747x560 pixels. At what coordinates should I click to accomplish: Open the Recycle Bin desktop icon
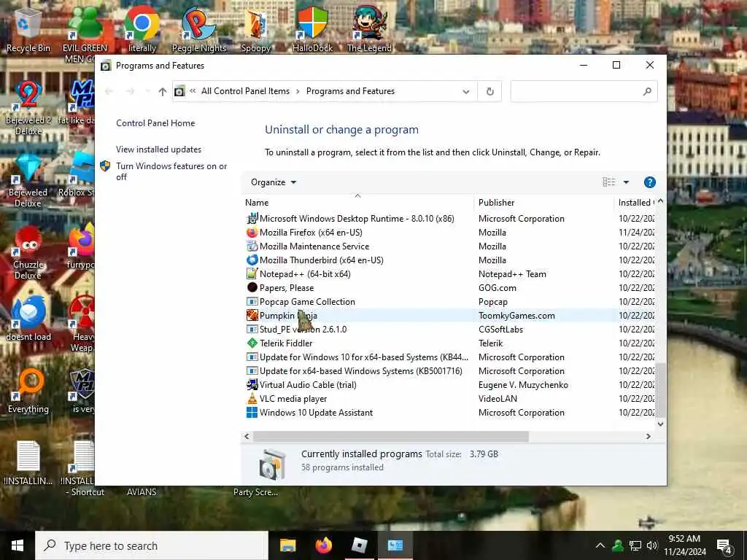coord(28,29)
